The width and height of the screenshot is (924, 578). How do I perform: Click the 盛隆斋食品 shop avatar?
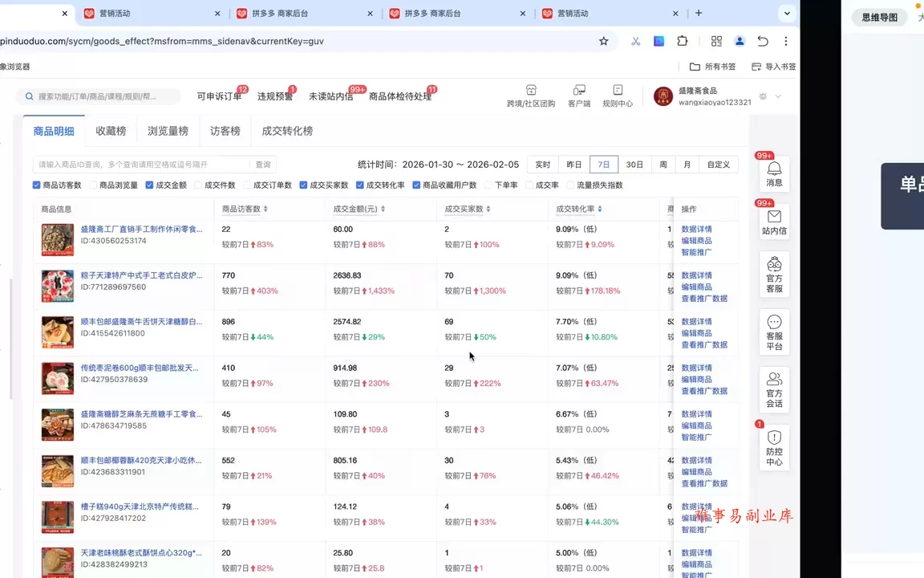point(663,96)
